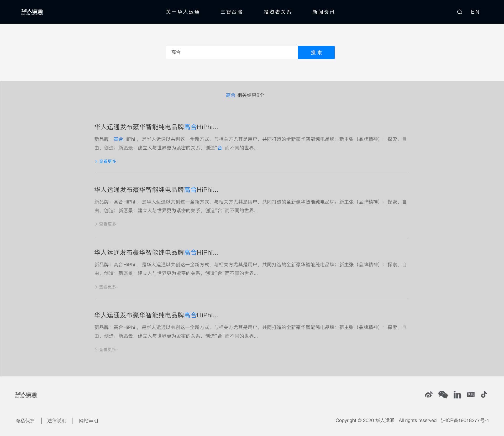Open the Toutiao icon in footer
This screenshot has width=504, height=436.
click(471, 395)
